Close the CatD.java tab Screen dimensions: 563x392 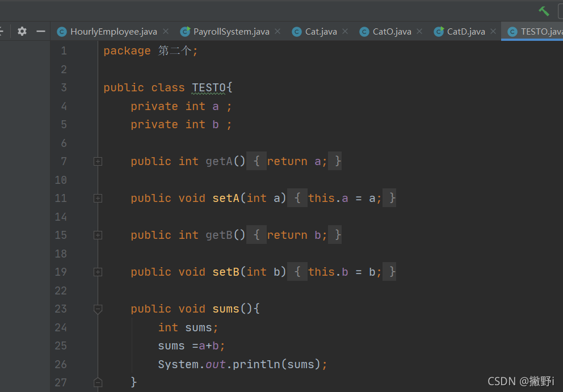click(x=493, y=31)
